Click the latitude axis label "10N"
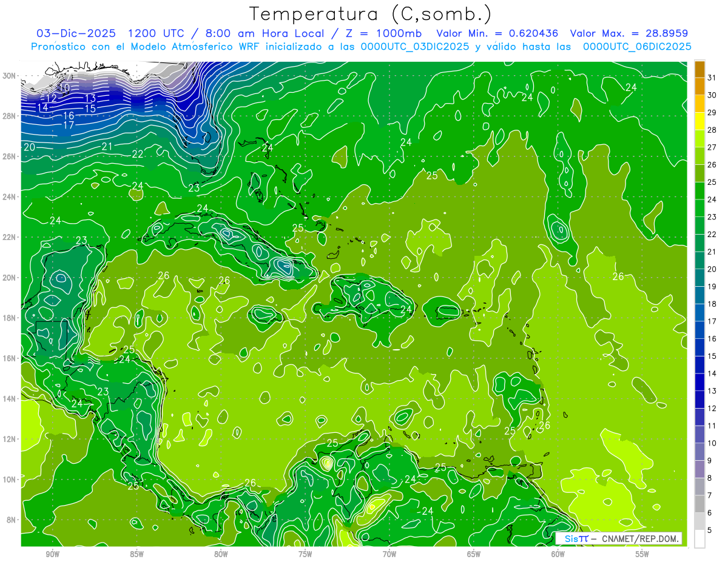The height and width of the screenshot is (562, 728). click(x=9, y=480)
